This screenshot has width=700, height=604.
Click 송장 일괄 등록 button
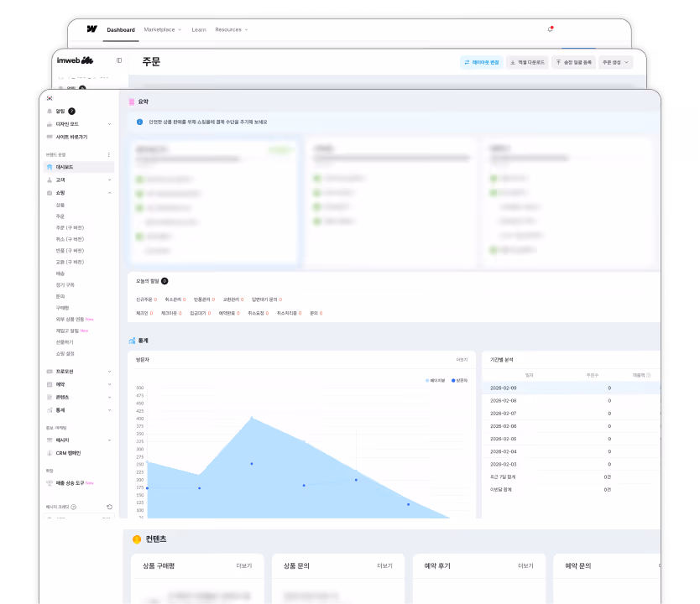click(573, 62)
